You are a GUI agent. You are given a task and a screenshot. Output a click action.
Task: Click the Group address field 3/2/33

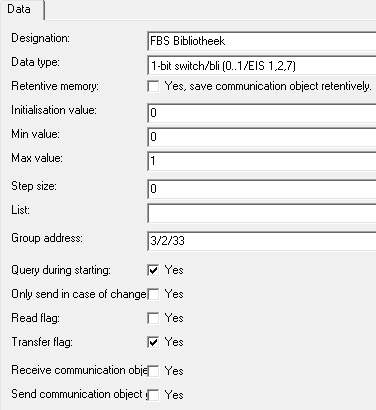[262, 241]
